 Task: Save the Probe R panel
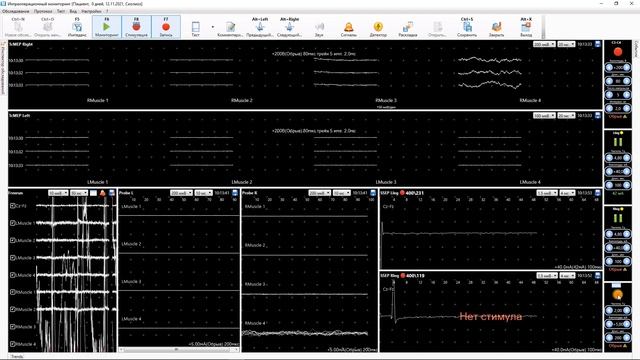point(373,193)
